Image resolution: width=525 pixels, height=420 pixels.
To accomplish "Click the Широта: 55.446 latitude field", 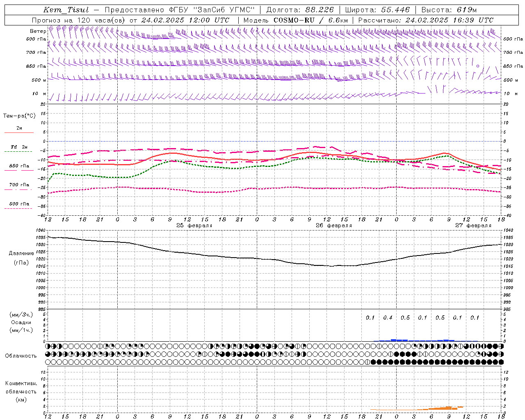I will coord(377,10).
